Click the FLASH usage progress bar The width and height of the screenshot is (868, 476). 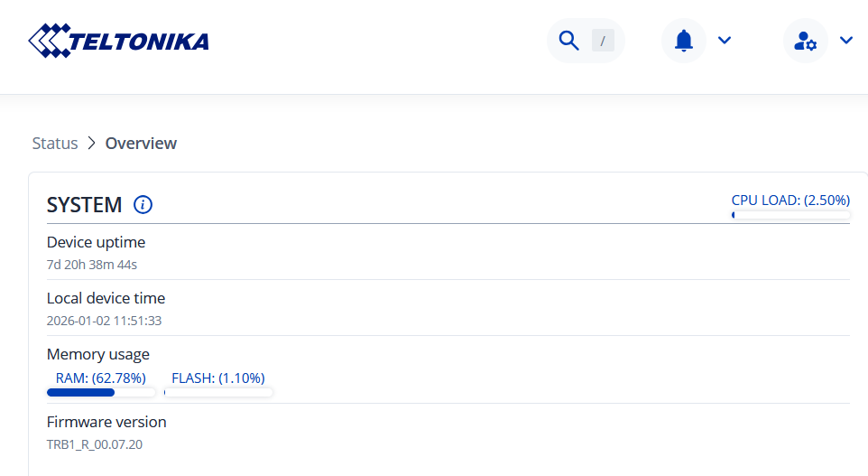click(218, 393)
